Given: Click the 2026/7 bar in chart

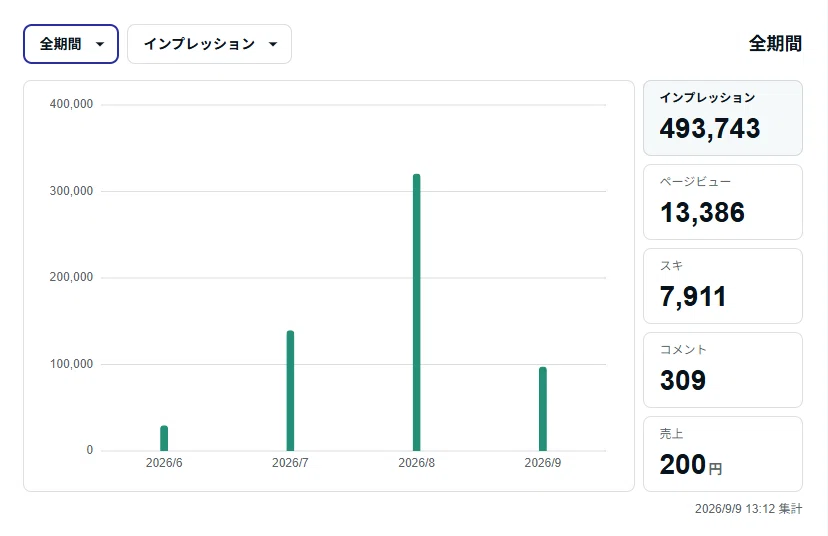Looking at the screenshot, I should [290, 391].
